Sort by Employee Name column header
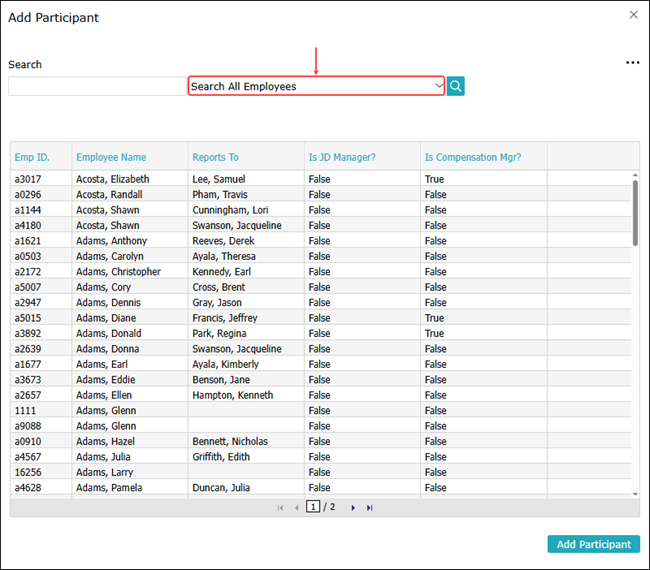 111,157
